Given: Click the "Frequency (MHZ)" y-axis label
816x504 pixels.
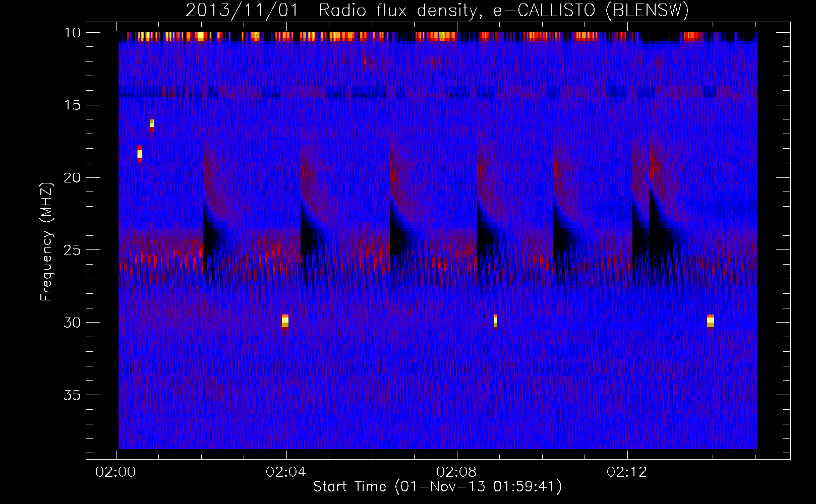Looking at the screenshot, I should (46, 242).
